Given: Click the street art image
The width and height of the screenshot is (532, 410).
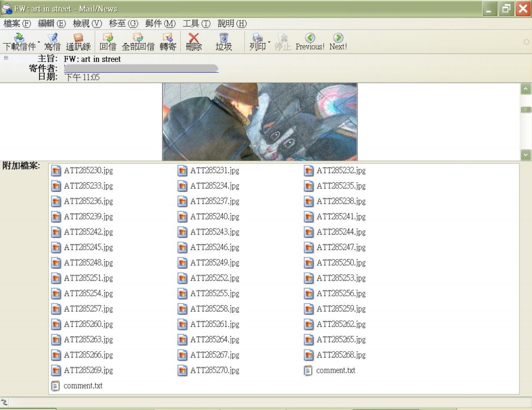Looking at the screenshot, I should coord(260,122).
